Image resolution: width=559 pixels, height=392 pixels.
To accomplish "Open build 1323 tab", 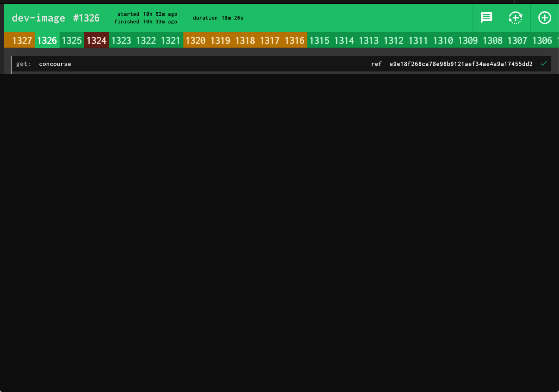I will (121, 40).
